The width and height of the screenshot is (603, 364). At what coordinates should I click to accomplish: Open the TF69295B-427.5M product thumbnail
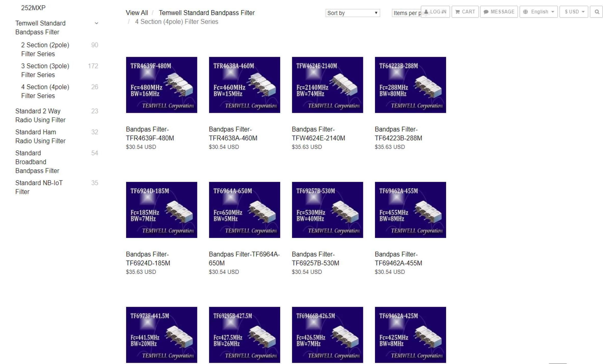[x=245, y=335]
